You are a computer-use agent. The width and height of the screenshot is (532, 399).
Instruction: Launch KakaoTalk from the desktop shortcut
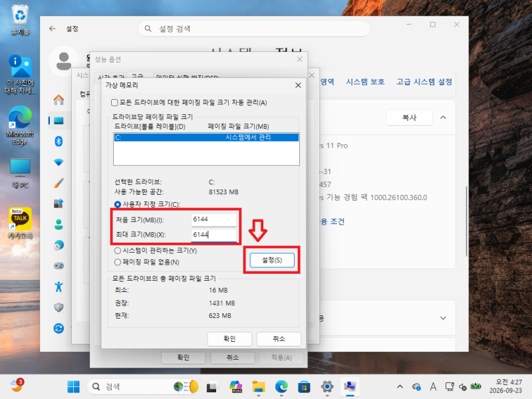point(20,223)
